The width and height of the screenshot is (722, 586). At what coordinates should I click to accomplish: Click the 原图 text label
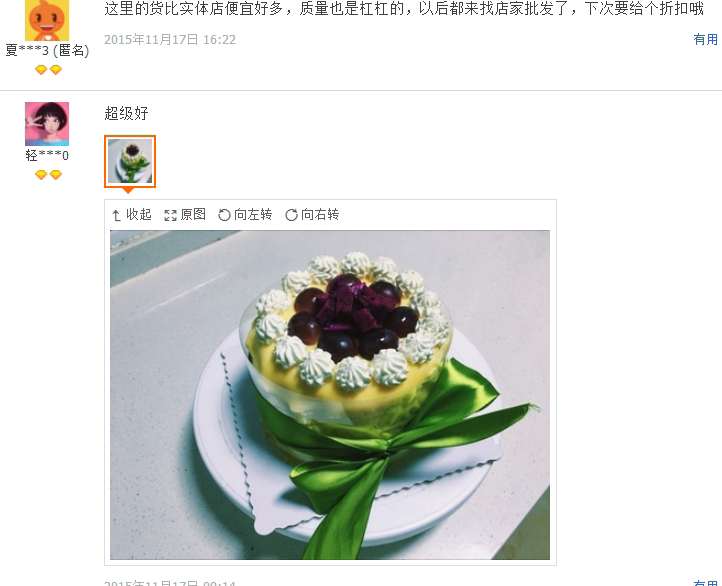193,215
